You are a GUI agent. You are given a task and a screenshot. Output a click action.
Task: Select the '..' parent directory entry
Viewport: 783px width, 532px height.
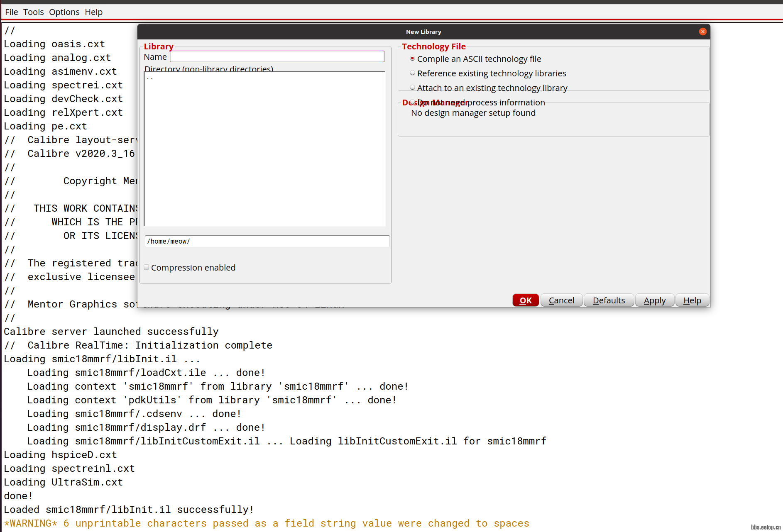tap(150, 78)
